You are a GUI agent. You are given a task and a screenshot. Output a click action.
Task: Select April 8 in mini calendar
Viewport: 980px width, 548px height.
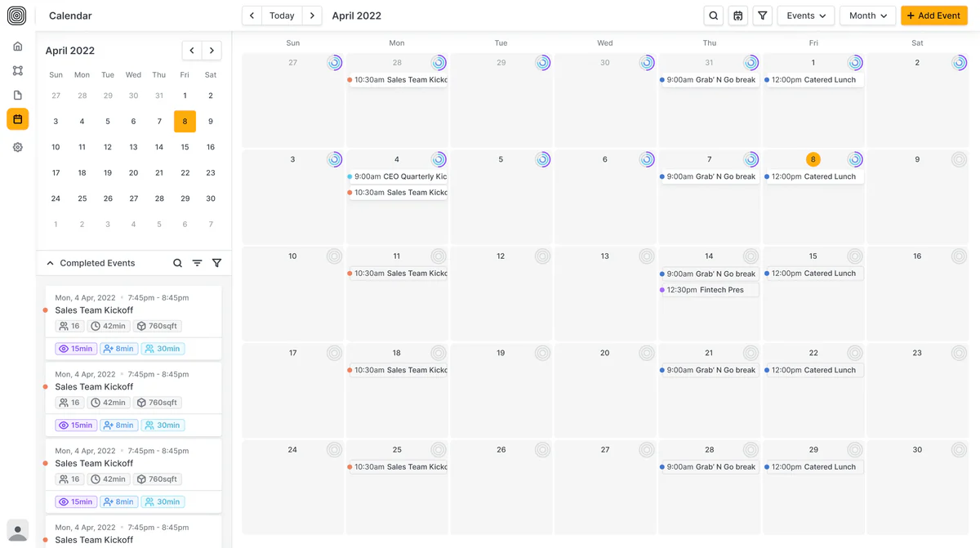click(x=185, y=122)
